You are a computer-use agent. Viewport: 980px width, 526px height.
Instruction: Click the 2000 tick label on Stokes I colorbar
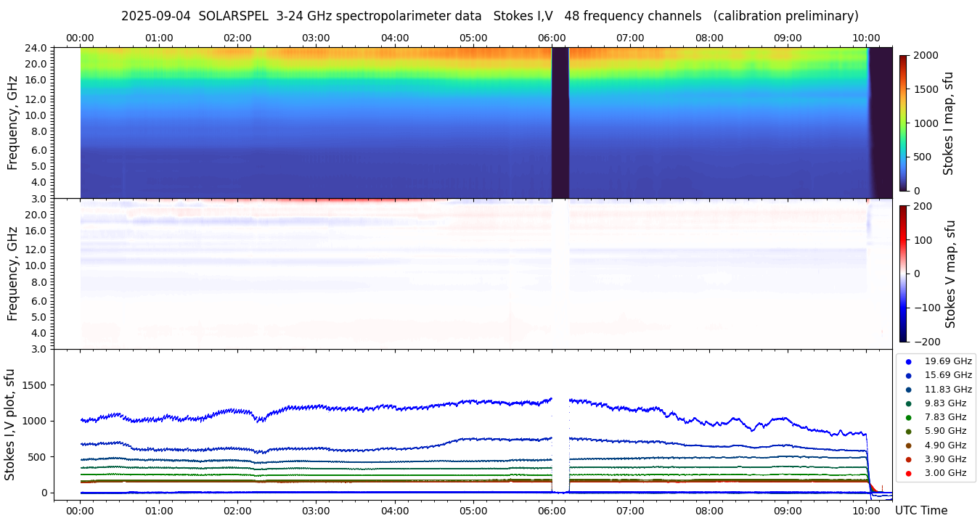[x=923, y=55]
